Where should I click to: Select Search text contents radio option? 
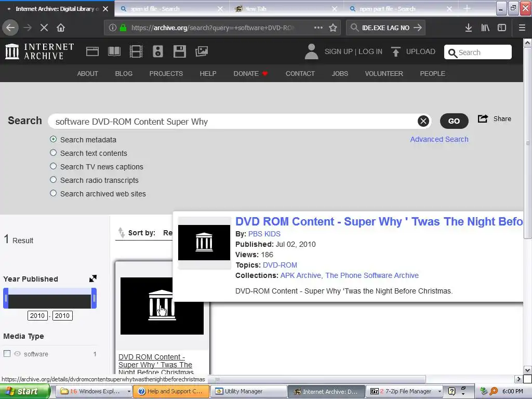54,153
